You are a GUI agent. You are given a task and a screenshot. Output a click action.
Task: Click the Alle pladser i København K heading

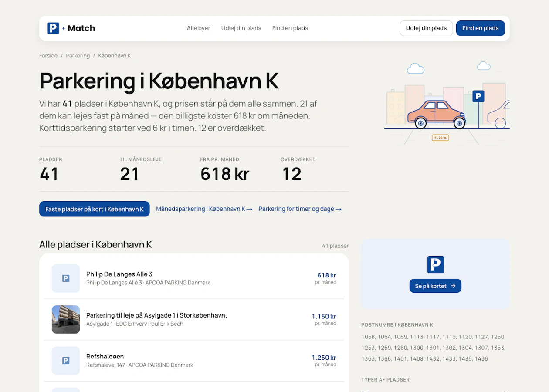95,244
